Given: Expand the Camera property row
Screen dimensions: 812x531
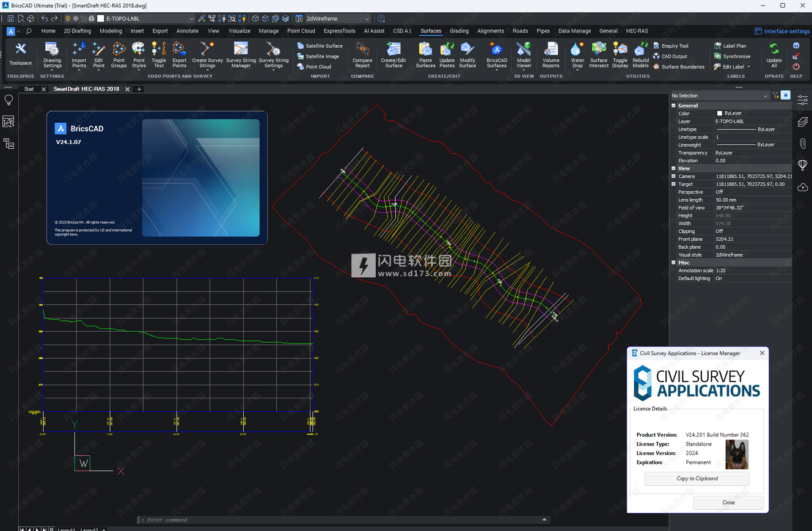Looking at the screenshot, I should (x=674, y=176).
